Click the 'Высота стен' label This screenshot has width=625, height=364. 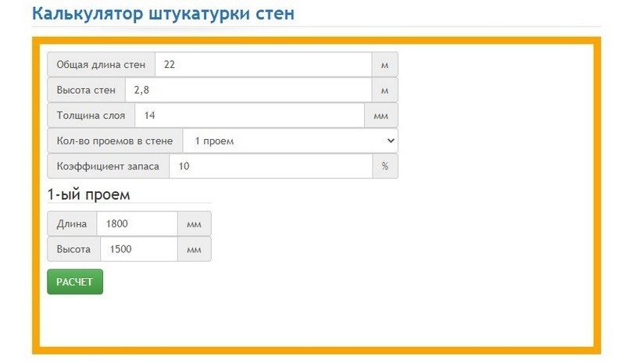tap(86, 90)
